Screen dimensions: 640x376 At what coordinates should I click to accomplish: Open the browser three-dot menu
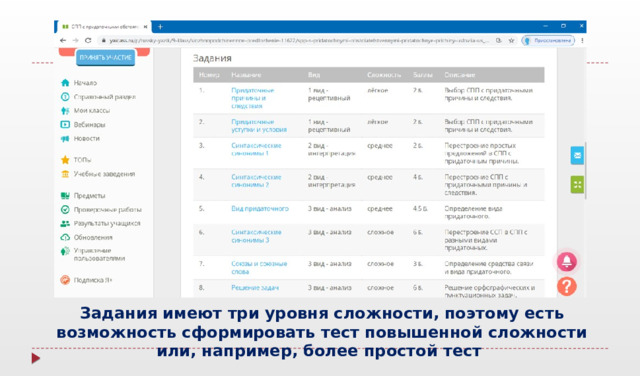click(582, 40)
